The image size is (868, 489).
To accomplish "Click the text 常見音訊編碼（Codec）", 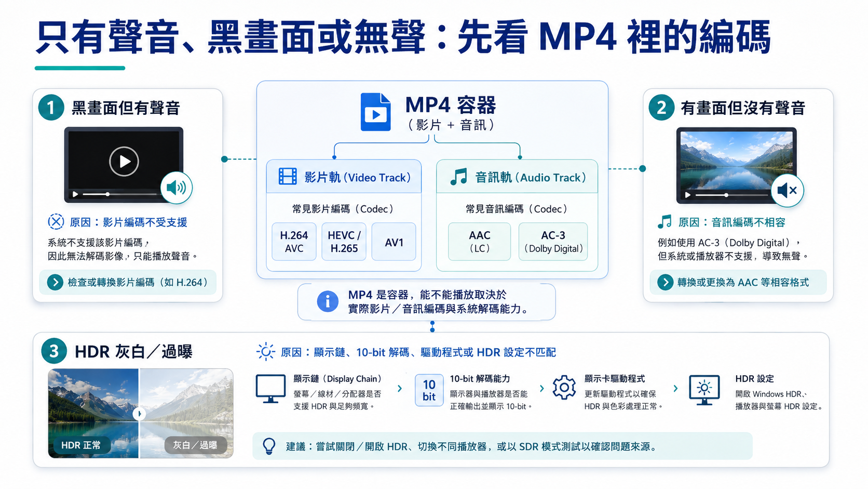I will tap(517, 209).
